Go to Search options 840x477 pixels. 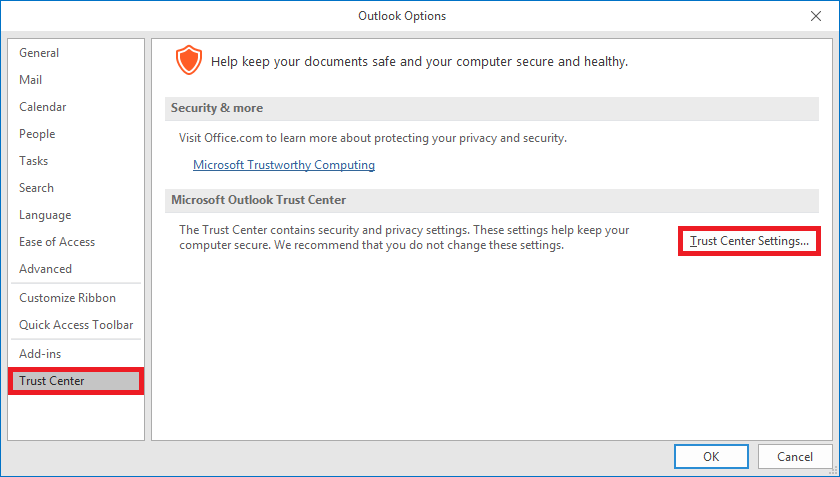tap(37, 188)
